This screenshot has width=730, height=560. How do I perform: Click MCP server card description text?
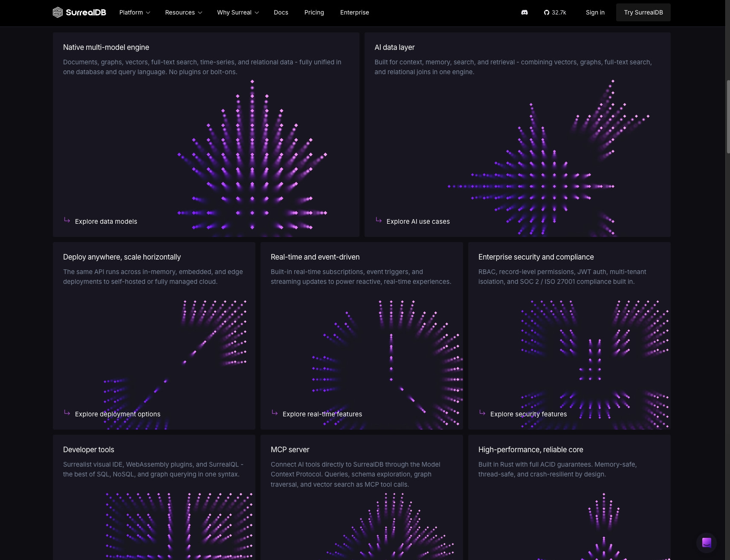point(356,474)
